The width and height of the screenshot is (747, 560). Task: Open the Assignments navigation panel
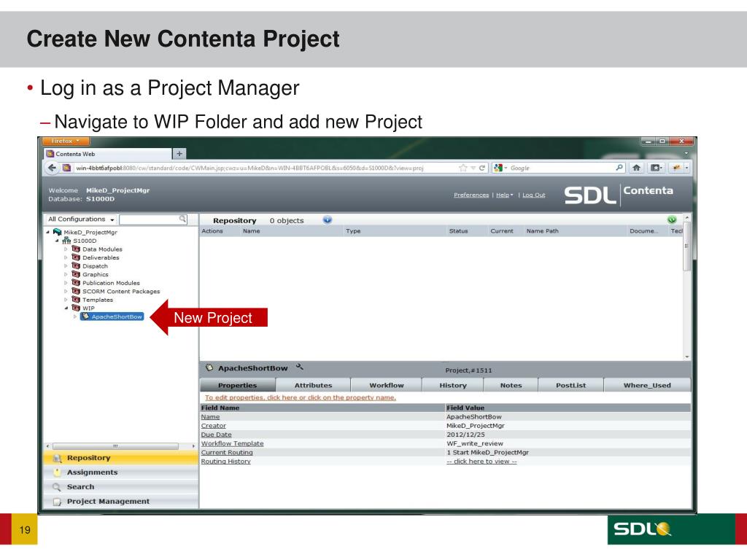coord(120,472)
